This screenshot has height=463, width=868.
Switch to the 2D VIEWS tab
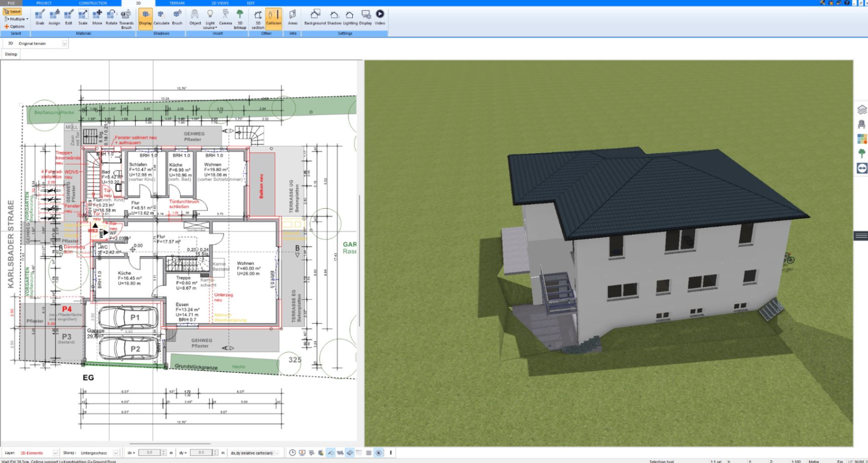click(x=220, y=3)
